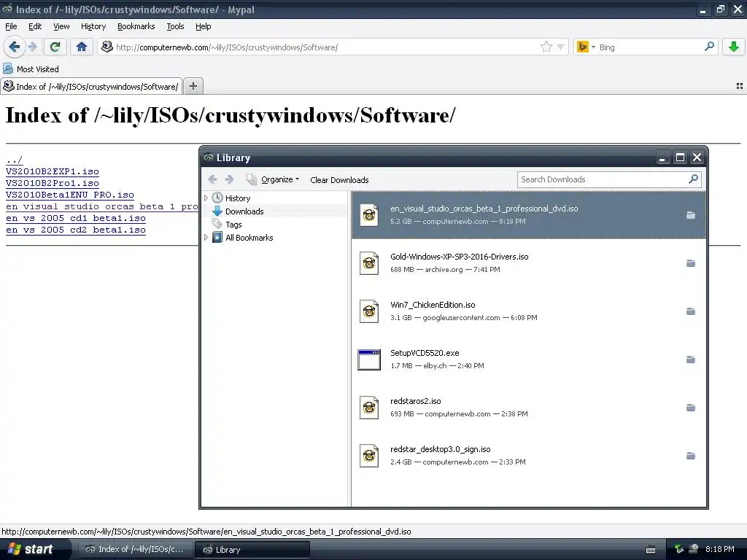Switch to Library taskbar button
Image resolution: width=747 pixels, height=560 pixels.
click(252, 550)
